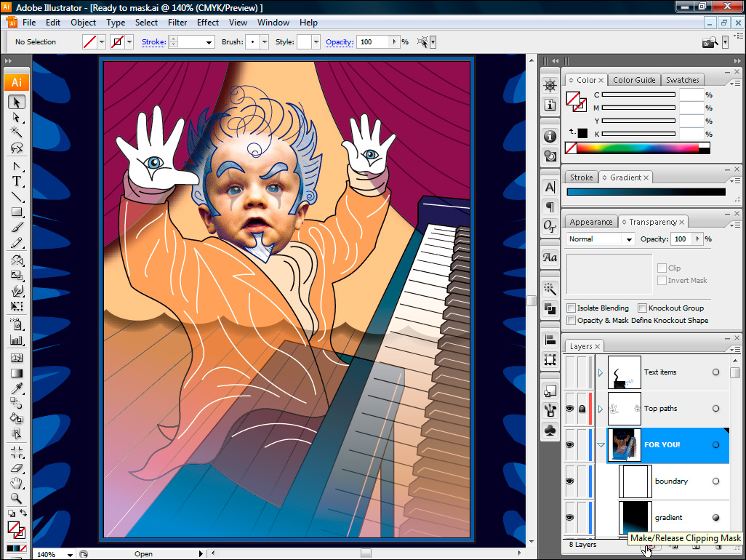Select the Hand tool
This screenshot has width=746, height=560.
17,483
